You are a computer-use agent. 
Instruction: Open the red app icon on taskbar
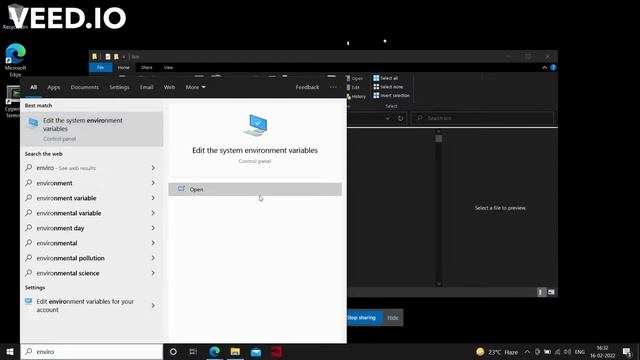pos(277,351)
